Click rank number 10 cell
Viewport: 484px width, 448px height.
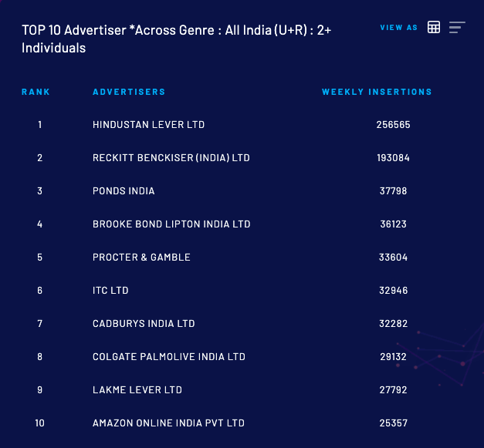(40, 423)
